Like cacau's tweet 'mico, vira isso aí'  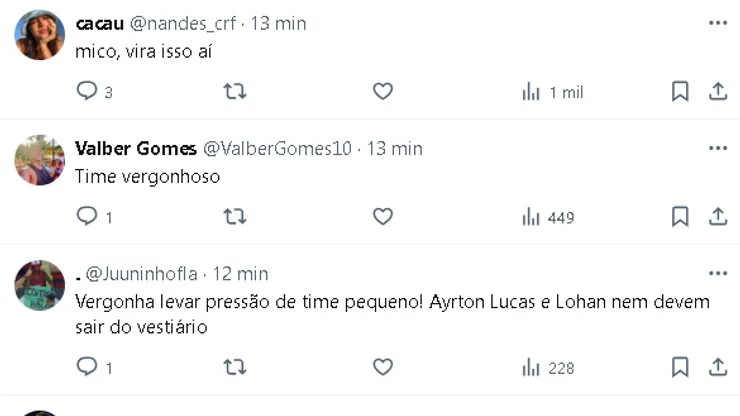click(383, 92)
